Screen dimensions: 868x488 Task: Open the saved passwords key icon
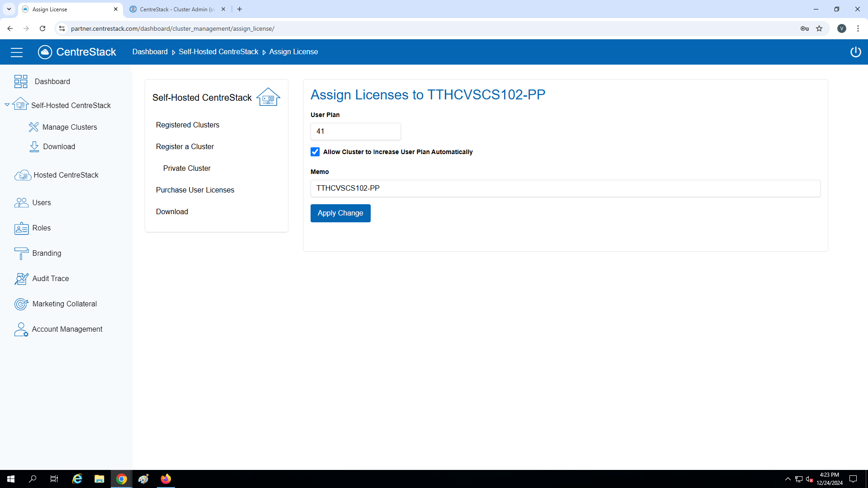(805, 28)
